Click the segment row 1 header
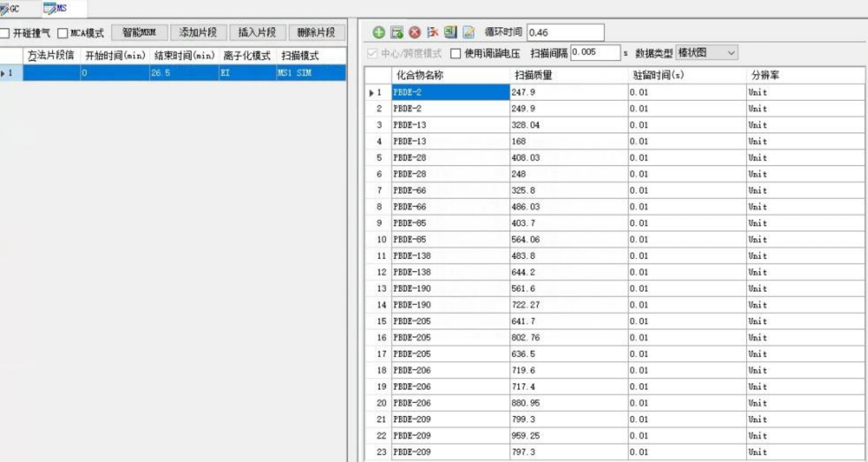Image resolution: width=868 pixels, height=462 pixels. [x=11, y=73]
